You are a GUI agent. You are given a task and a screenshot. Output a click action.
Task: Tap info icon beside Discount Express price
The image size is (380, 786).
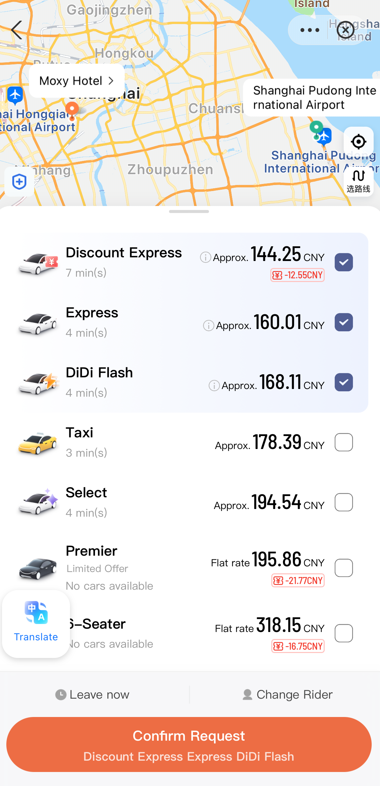(205, 257)
